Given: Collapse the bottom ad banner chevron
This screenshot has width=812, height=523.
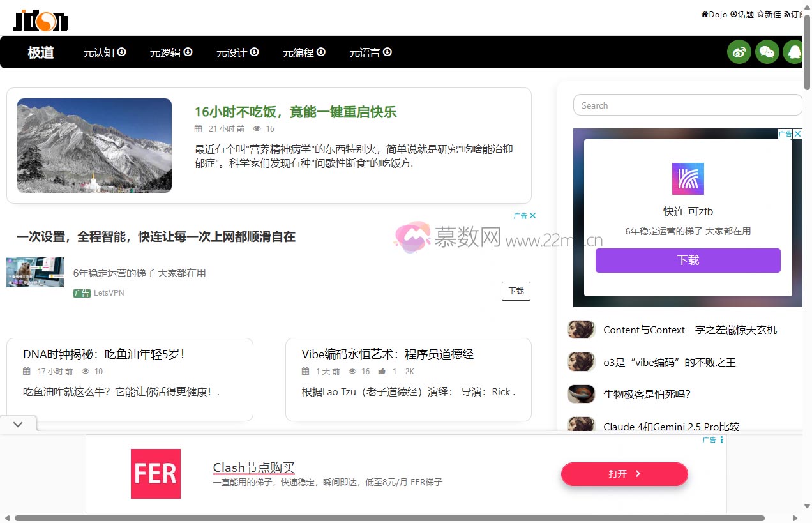Looking at the screenshot, I should tap(18, 424).
